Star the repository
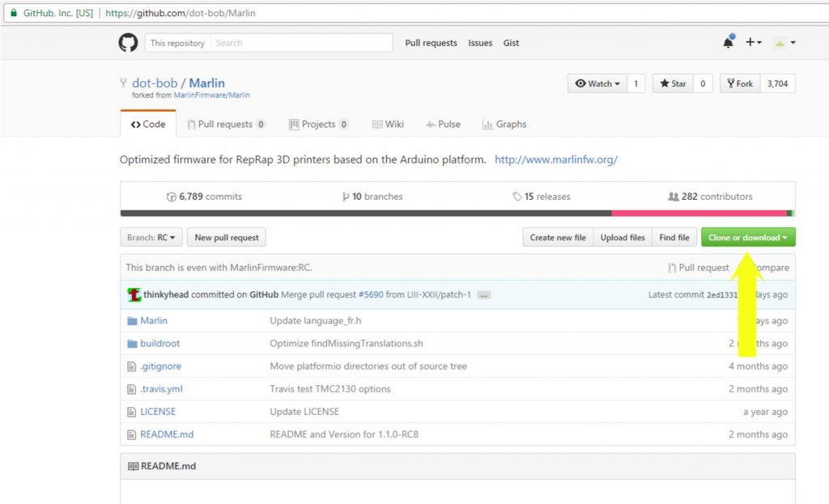 tap(673, 83)
